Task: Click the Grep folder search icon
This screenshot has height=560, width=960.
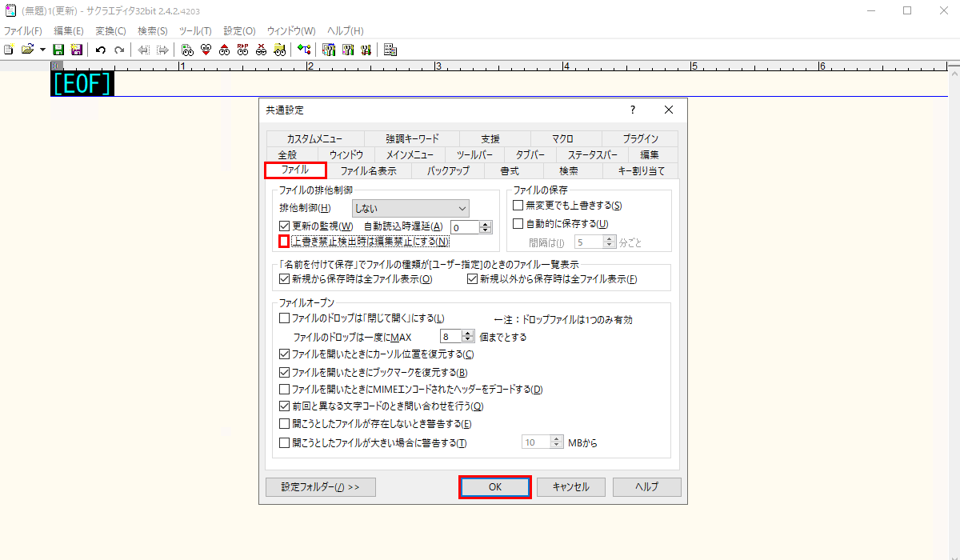Action: tap(279, 50)
